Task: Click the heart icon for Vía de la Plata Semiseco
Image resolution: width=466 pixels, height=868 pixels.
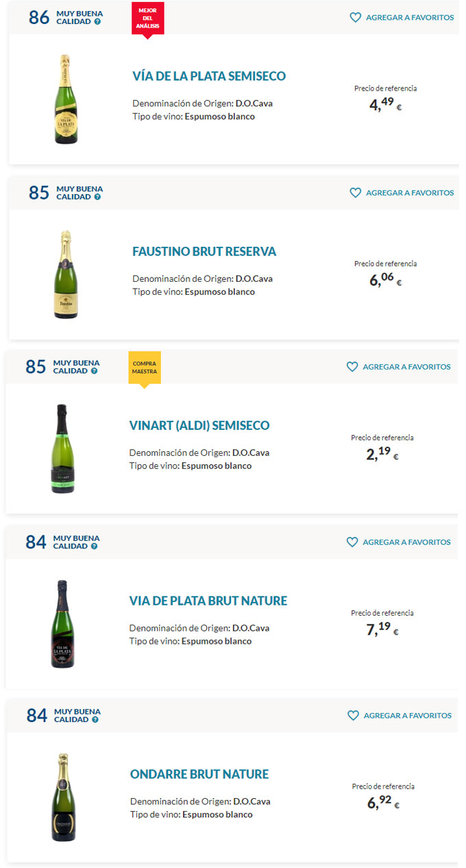Action: [355, 18]
